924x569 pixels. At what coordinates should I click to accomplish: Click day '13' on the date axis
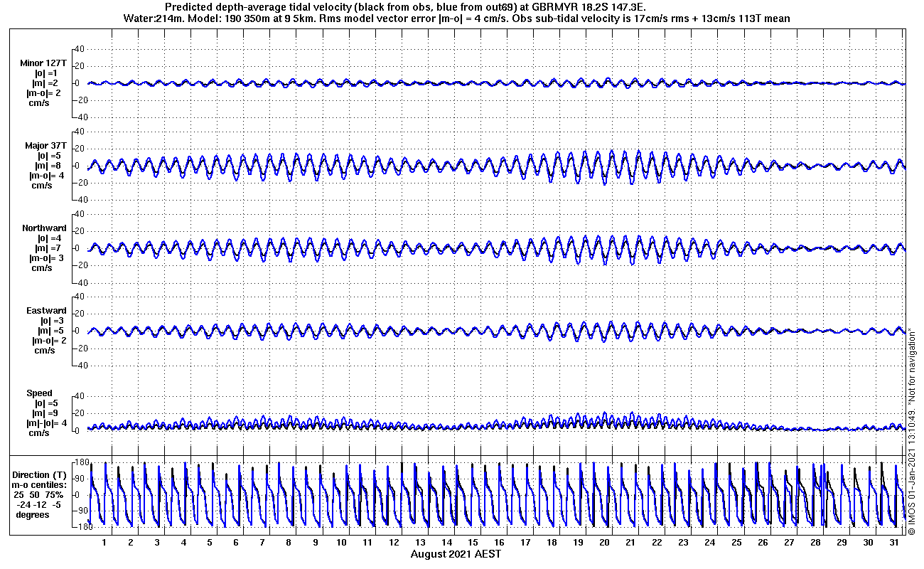(421, 542)
